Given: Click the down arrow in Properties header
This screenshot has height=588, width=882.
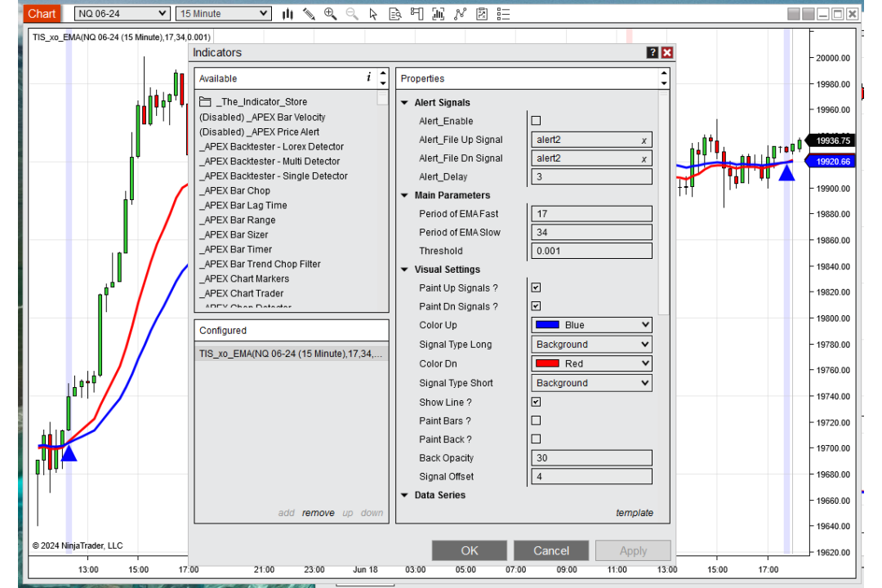Looking at the screenshot, I should click(664, 83).
